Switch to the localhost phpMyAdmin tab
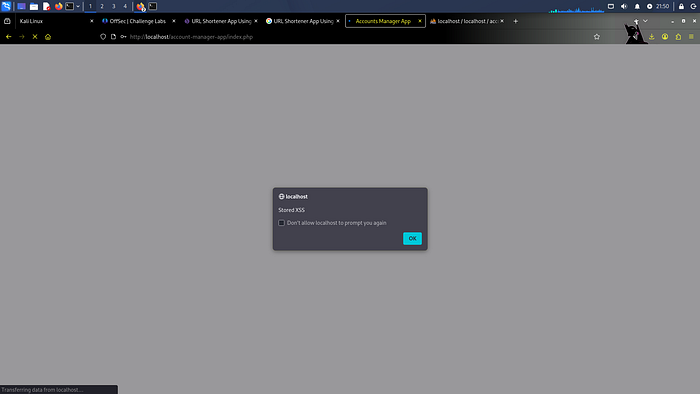Image resolution: width=700 pixels, height=394 pixels. pos(467,21)
